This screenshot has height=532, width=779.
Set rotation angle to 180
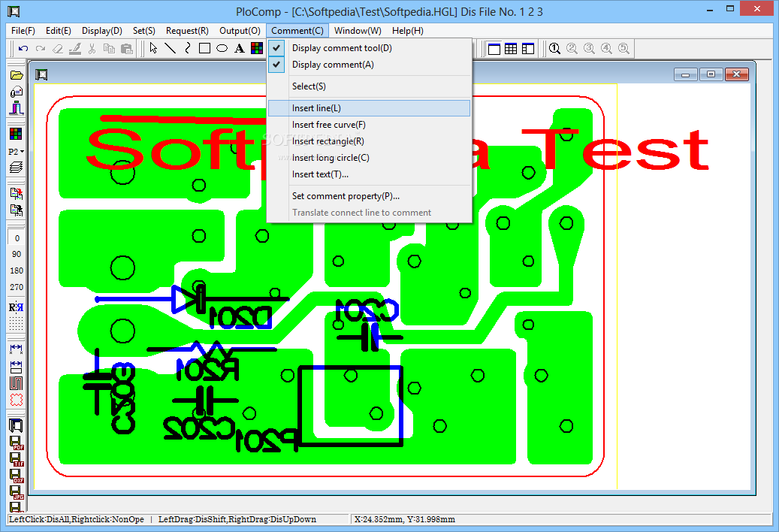17,271
